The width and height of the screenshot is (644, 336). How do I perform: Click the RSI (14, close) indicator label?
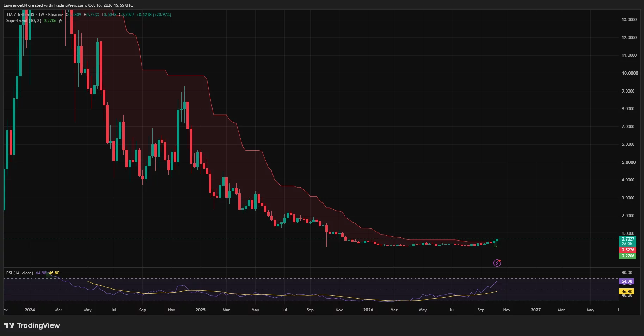coord(20,273)
